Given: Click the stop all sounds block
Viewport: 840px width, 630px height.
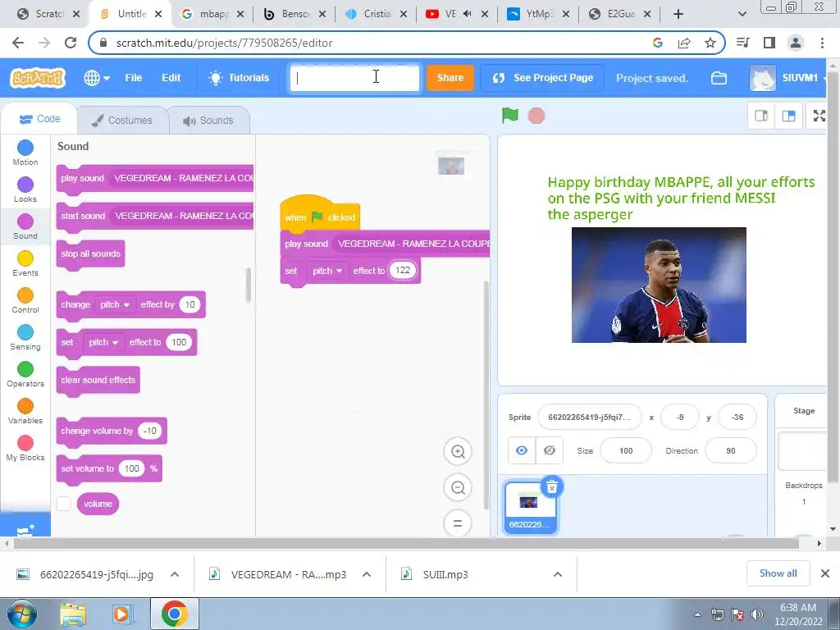Looking at the screenshot, I should (90, 254).
